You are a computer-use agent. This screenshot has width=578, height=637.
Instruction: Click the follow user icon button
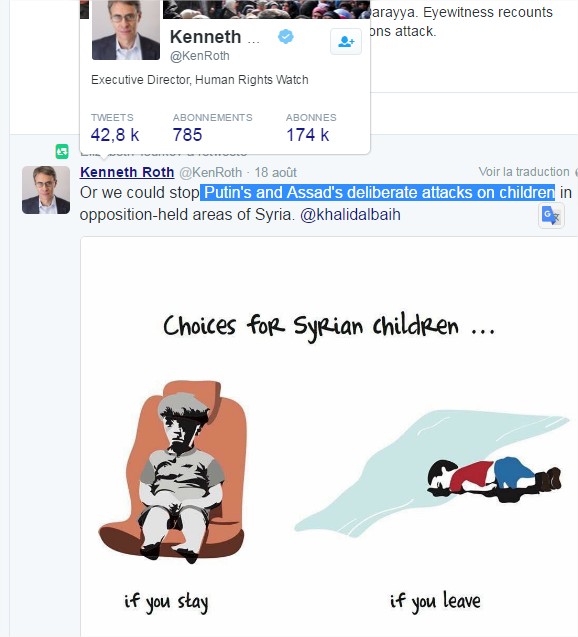tap(346, 41)
